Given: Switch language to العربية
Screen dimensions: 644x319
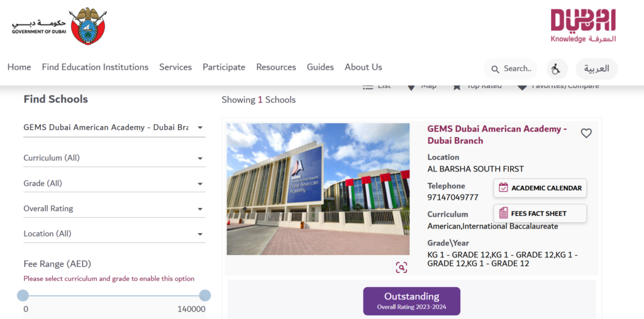Looking at the screenshot, I should pos(596,69).
